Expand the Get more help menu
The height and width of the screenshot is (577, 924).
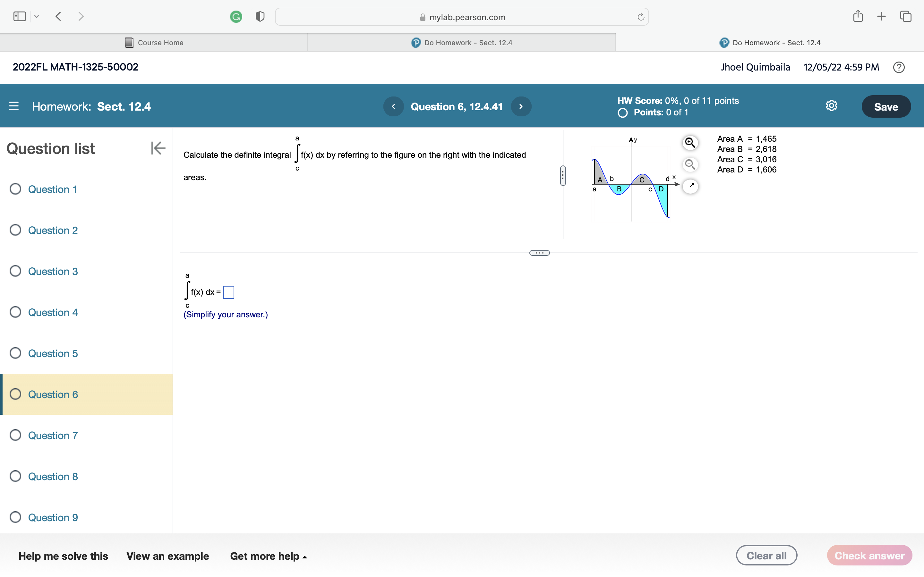(x=269, y=556)
